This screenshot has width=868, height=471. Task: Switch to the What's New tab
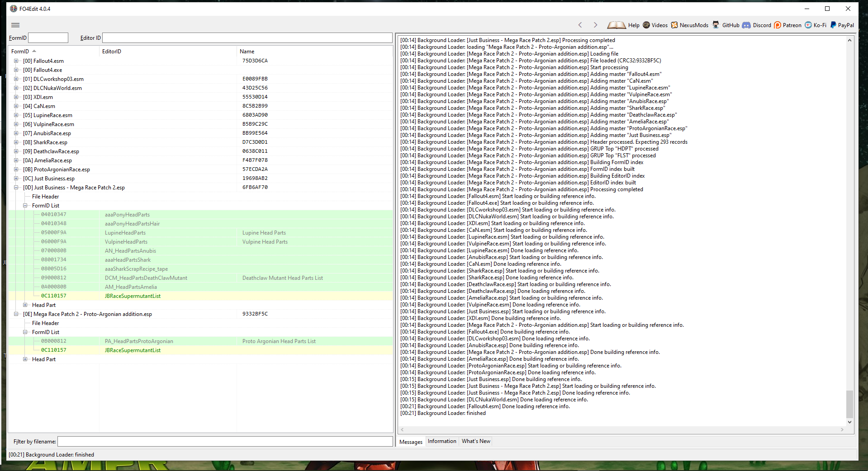pyautogui.click(x=476, y=441)
